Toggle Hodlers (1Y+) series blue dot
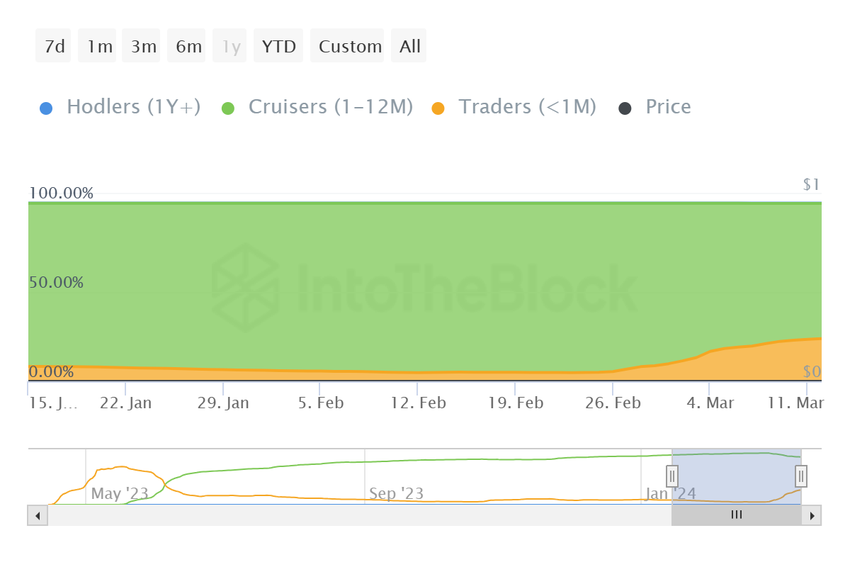The height and width of the screenshot is (567, 850). [43, 107]
